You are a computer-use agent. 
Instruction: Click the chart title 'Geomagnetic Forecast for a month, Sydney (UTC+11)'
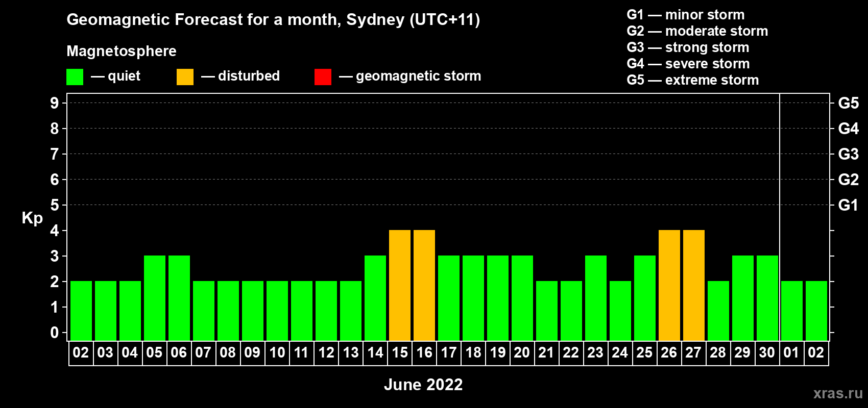point(273,20)
